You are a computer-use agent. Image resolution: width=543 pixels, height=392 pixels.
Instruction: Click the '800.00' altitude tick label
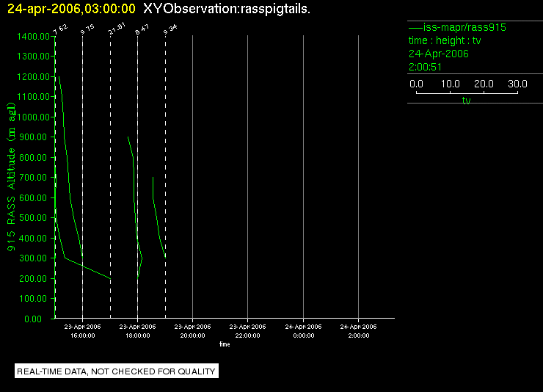pos(33,157)
